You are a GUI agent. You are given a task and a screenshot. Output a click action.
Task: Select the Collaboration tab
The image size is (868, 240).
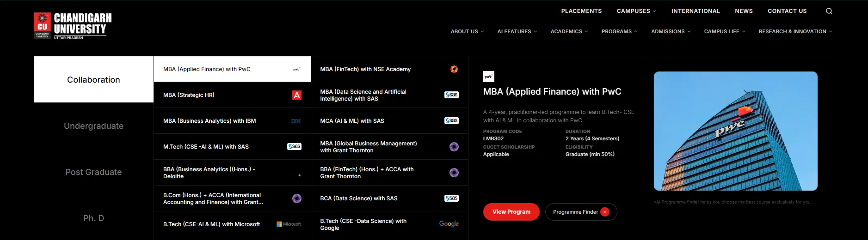point(93,79)
